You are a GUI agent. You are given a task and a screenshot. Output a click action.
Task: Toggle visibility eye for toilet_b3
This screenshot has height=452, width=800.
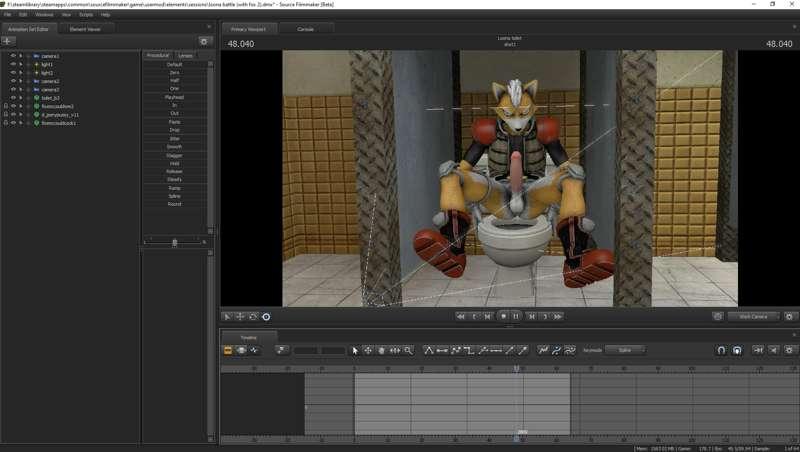pyautogui.click(x=13, y=97)
